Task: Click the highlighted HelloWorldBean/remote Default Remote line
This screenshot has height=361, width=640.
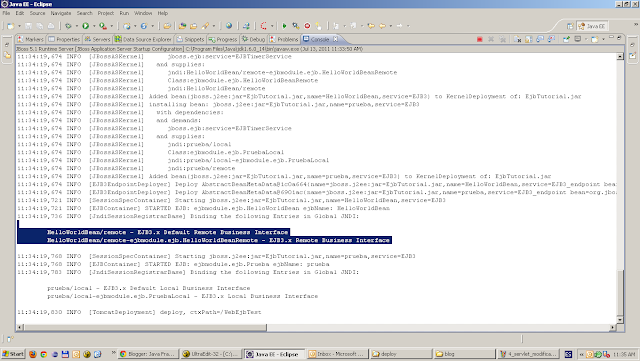Action: (168, 232)
